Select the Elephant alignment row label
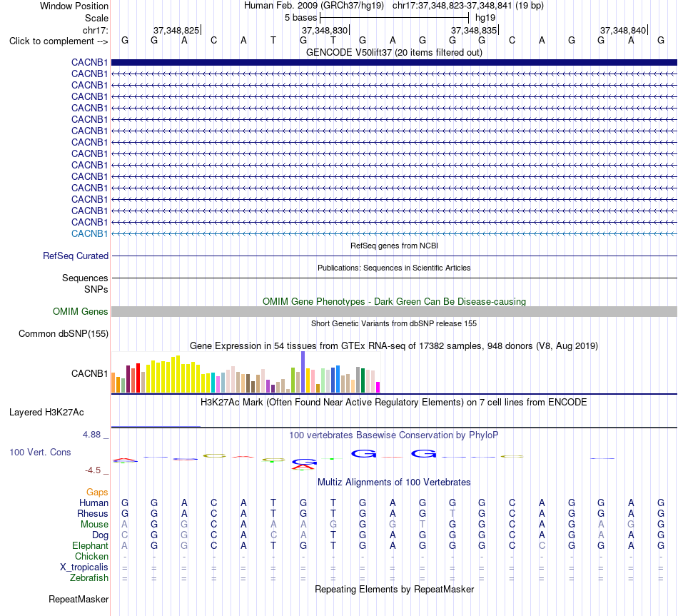Viewport: 678px width, 616px height. pyautogui.click(x=90, y=545)
